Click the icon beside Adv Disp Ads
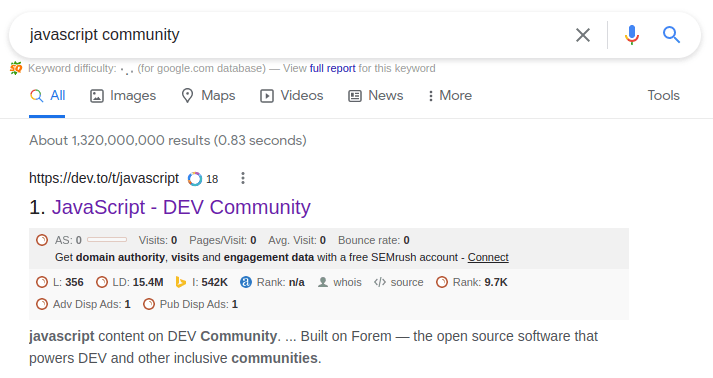713x378 pixels. tap(42, 304)
